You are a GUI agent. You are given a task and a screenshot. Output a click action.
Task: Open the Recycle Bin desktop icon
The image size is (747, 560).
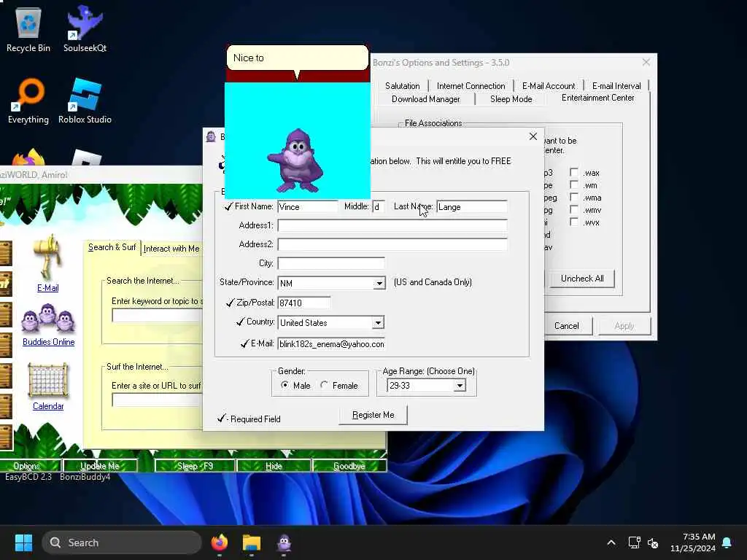[28, 29]
